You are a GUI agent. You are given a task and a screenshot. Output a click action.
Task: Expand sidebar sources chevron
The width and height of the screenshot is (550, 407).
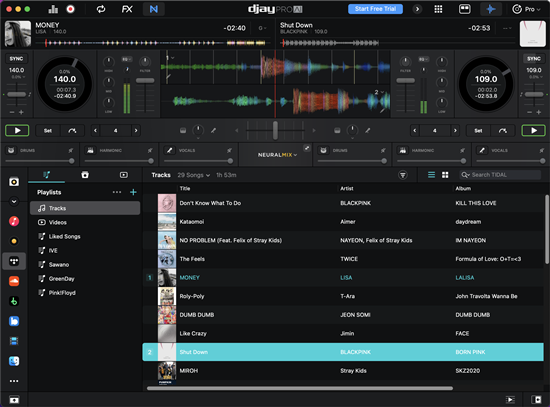(x=14, y=201)
